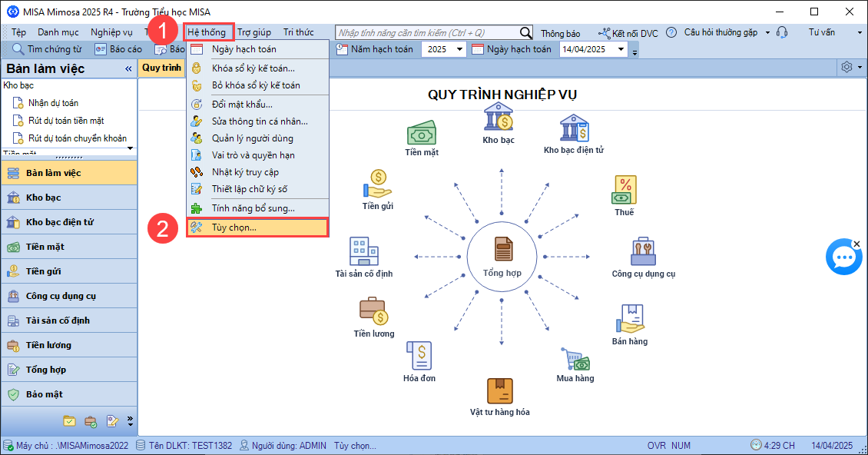Open the Thuế tax workflow icon
The image size is (868, 455).
[x=624, y=190]
